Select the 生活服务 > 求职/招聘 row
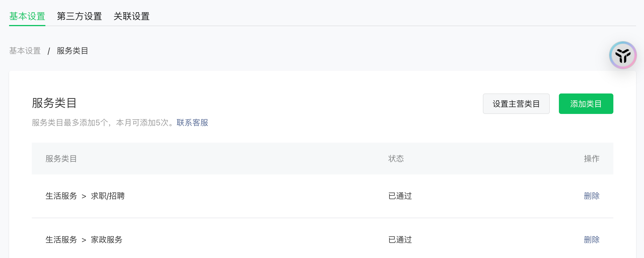Viewport: 644px width, 258px height. [x=322, y=196]
